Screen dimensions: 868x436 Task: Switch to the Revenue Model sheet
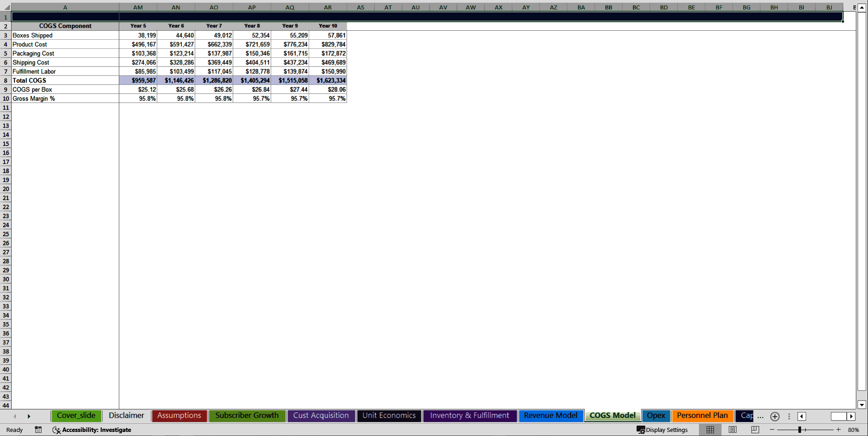pos(551,416)
